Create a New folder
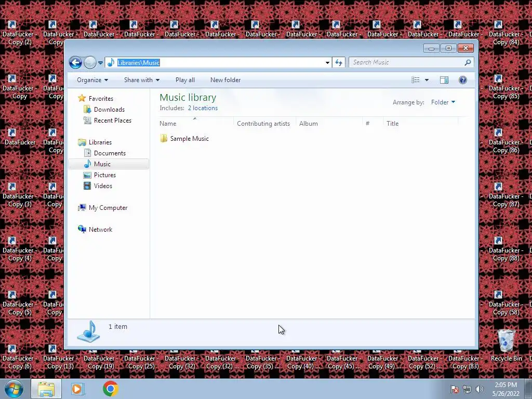This screenshot has height=399, width=532. (x=225, y=80)
